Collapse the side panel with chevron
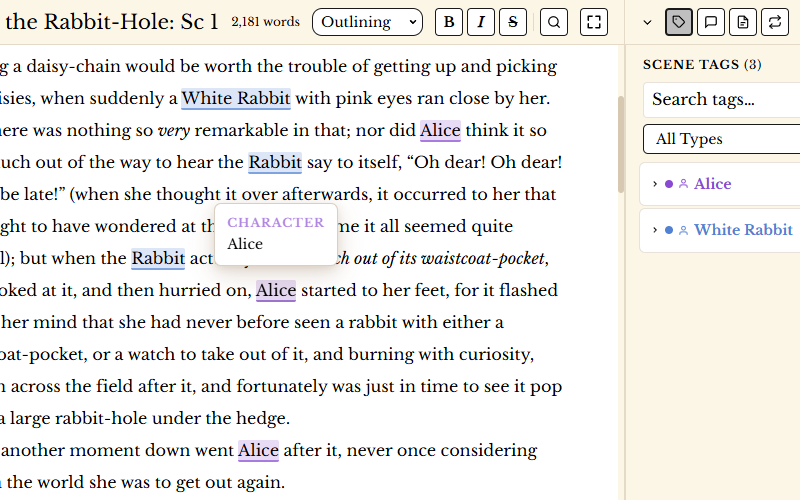Viewport: 800px width, 500px height. (647, 22)
